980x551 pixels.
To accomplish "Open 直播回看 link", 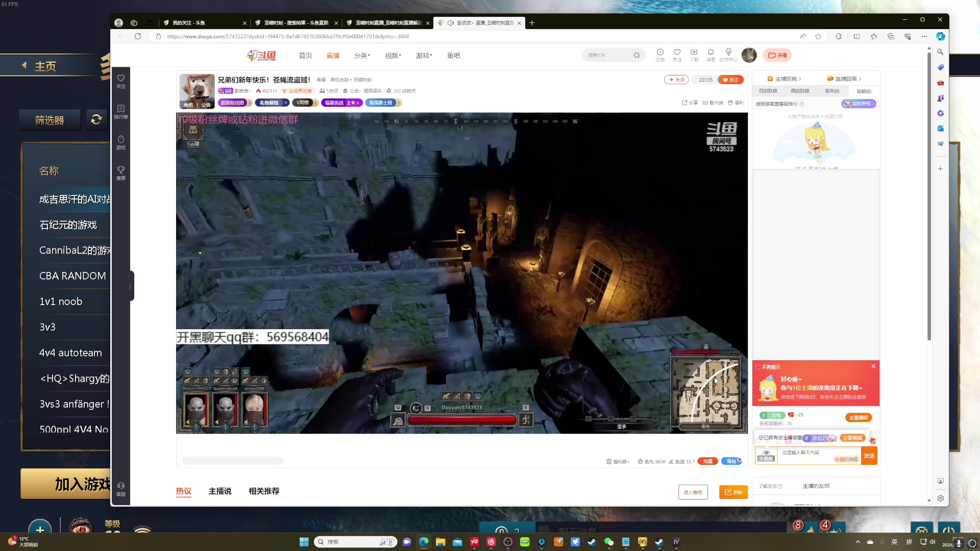I will click(x=844, y=79).
